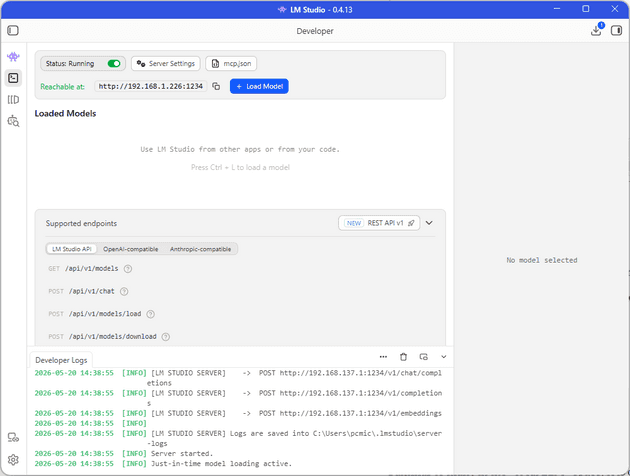Click the 'Server started.' log line

(x=182, y=454)
